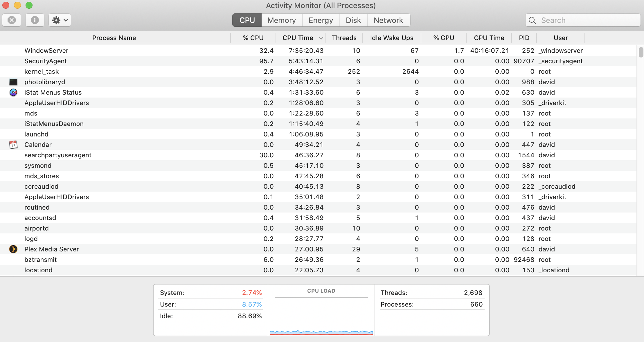The width and height of the screenshot is (644, 342).
Task: Switch to the Energy tab
Action: (x=321, y=20)
